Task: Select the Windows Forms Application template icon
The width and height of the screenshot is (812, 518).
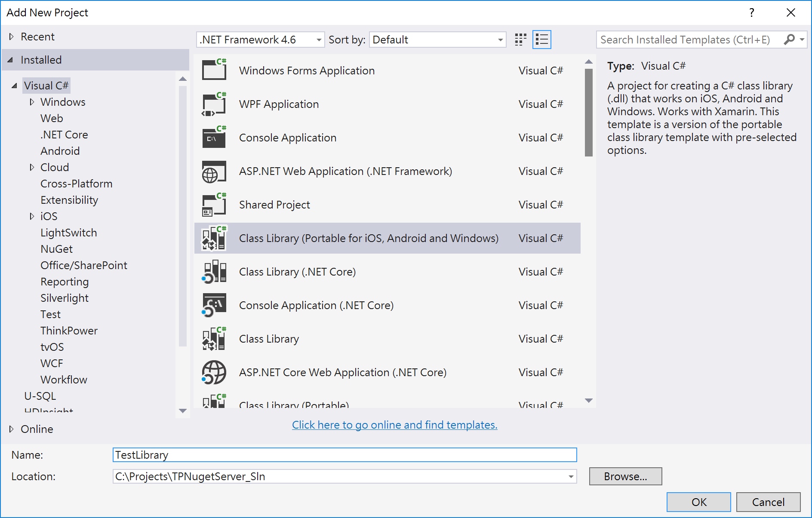Action: click(214, 70)
